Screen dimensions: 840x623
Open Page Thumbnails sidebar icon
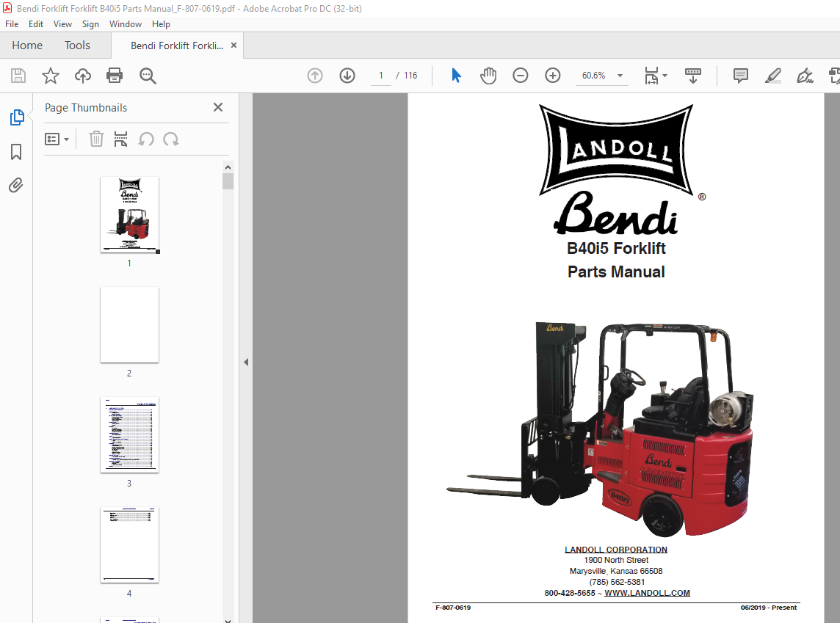tap(17, 117)
